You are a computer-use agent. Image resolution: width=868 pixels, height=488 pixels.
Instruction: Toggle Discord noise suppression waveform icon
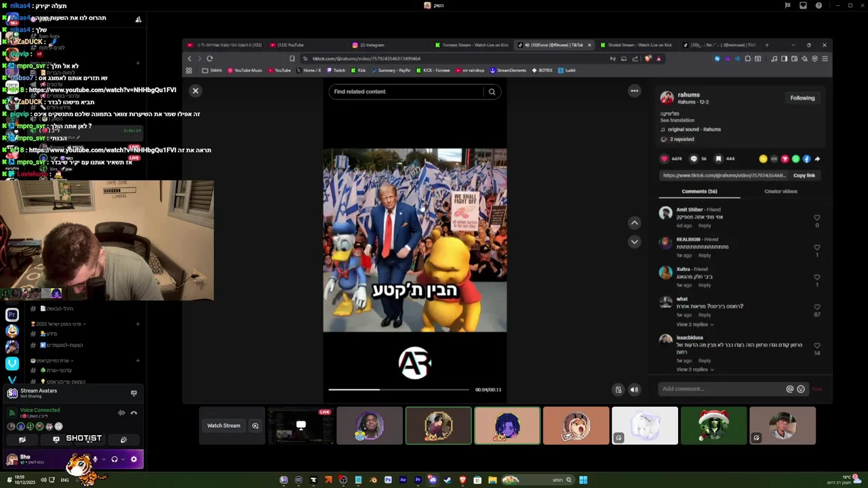121,412
